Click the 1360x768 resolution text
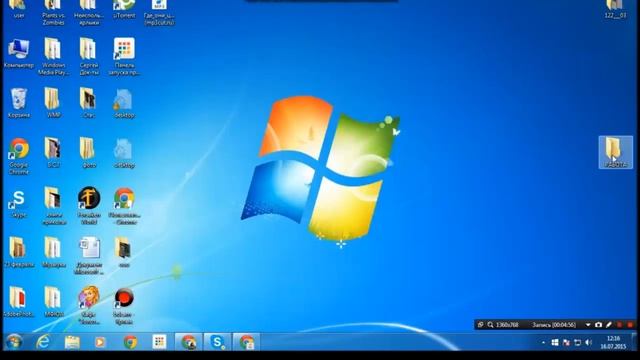The width and height of the screenshot is (640, 360). point(507,325)
